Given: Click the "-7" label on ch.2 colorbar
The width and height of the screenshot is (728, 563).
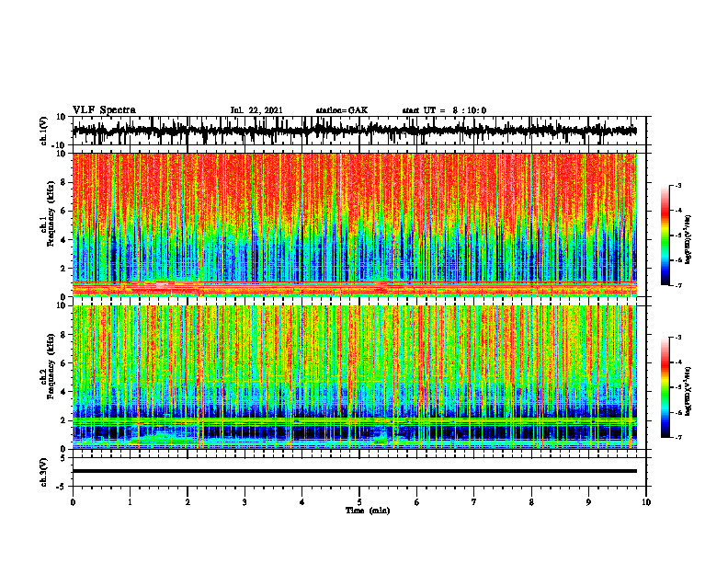Looking at the screenshot, I should tap(677, 438).
